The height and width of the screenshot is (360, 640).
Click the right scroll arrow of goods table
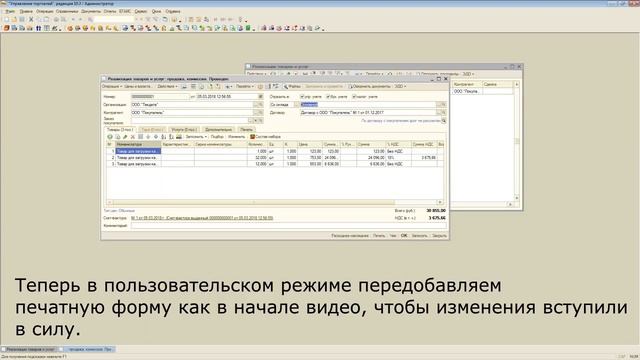[x=440, y=202]
